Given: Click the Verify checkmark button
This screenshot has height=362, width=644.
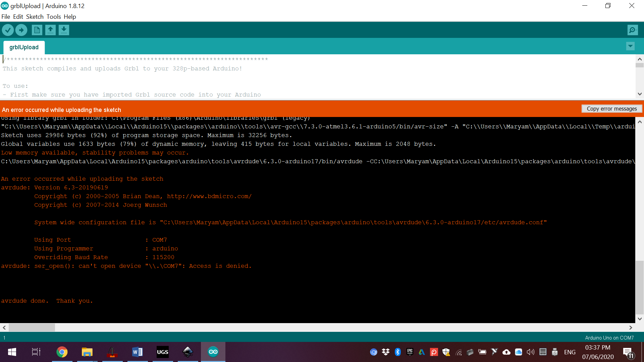Looking at the screenshot, I should coord(8,30).
